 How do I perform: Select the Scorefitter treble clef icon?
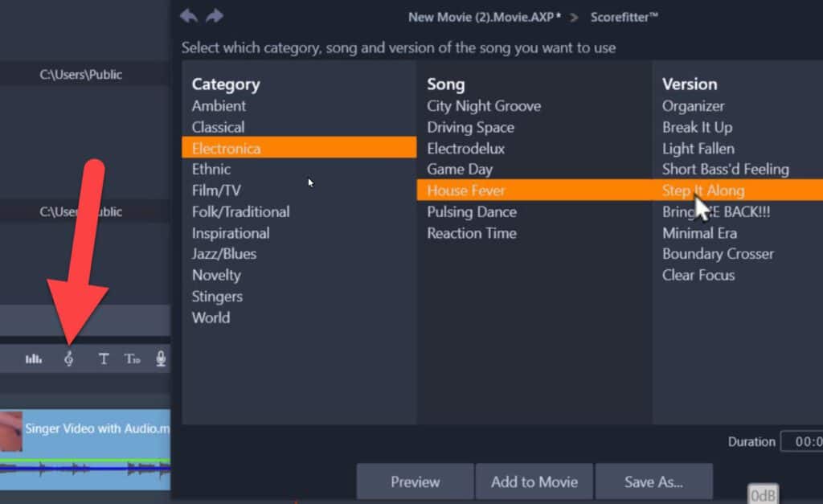[68, 359]
